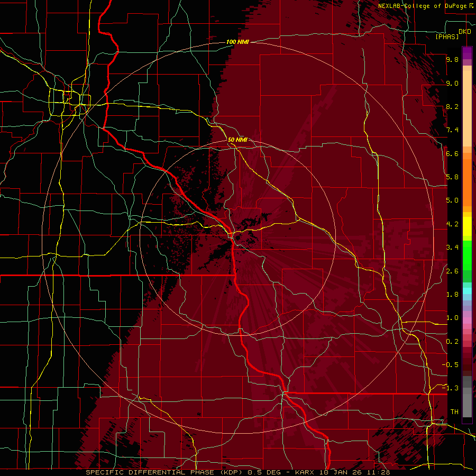
Task: Click the 4.2 value on color scale
Action: (452, 224)
